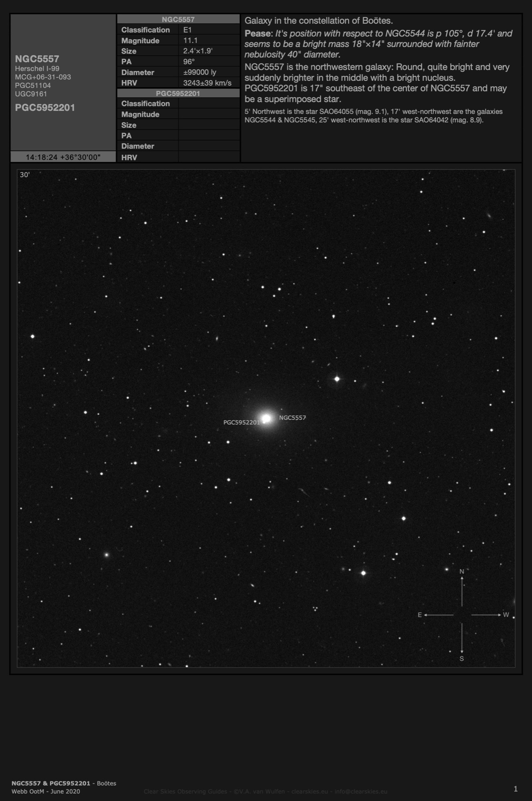Click the N compass label
This screenshot has width=532, height=801.
(x=461, y=572)
